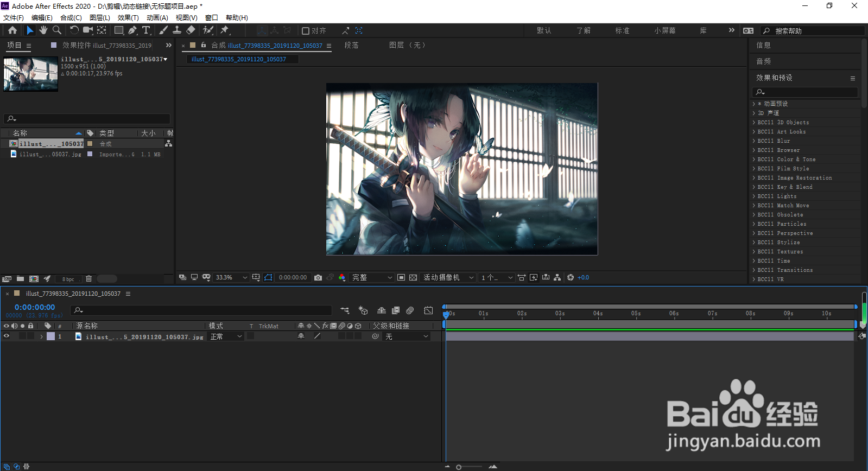This screenshot has width=868, height=471.
Task: Open the 33.3% magnification dropdown
Action: [231, 277]
